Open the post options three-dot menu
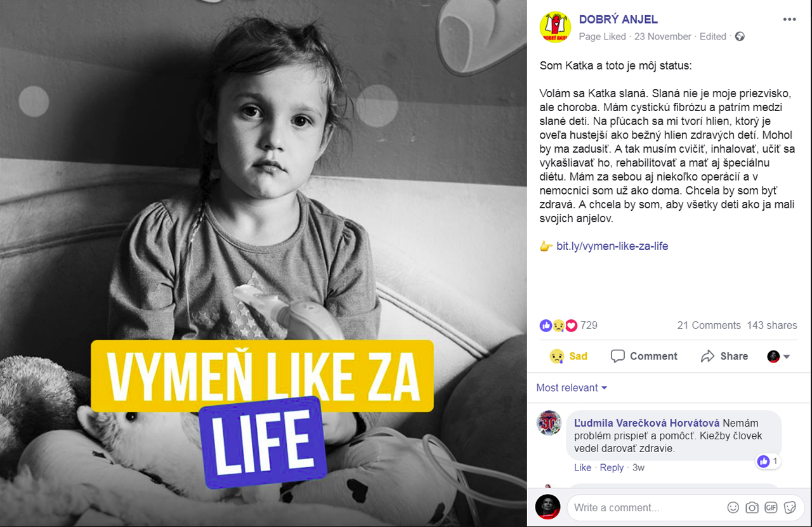The width and height of the screenshot is (812, 527). coord(789,19)
